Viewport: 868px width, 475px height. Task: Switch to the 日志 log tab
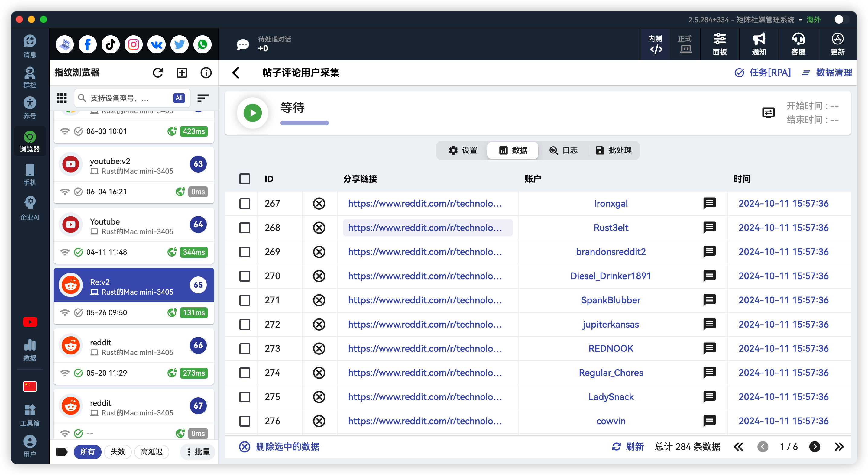click(x=563, y=150)
